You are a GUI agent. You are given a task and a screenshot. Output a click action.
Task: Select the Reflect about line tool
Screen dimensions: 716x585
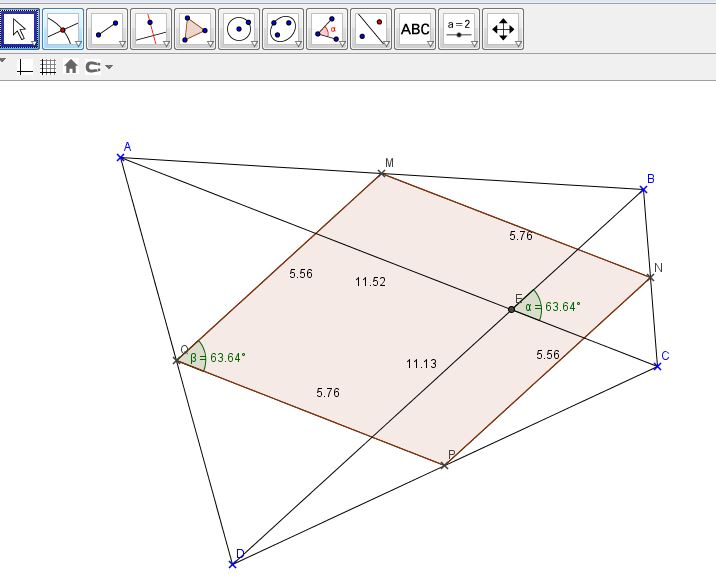371,29
